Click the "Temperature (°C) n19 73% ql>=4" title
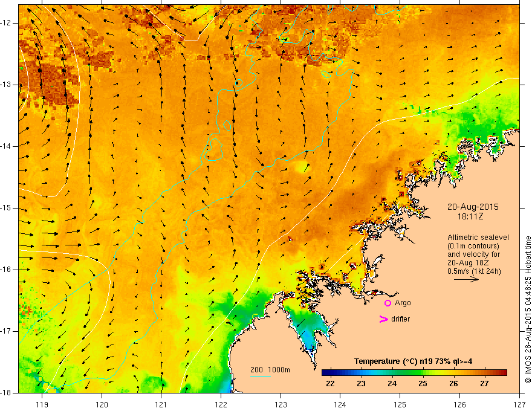Screen dimensions: 532x411 (414, 361)
